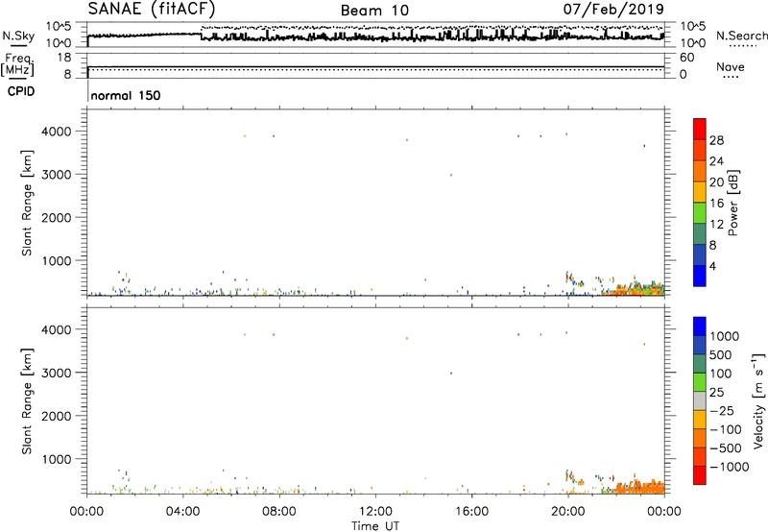Viewport: 768px width, 532px height.
Task: Click the blue bottom segment of power colorbar
Action: tap(700, 276)
